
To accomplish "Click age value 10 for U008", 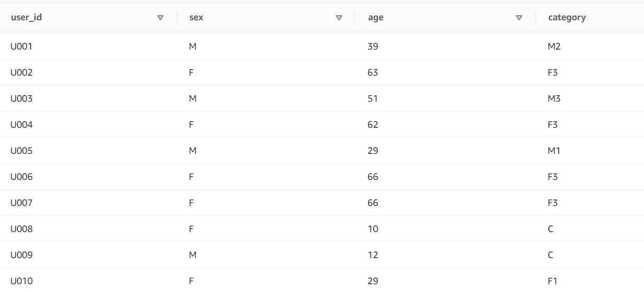I will click(373, 229).
